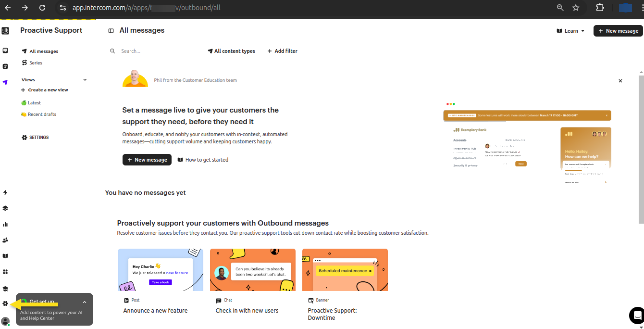The width and height of the screenshot is (644, 329).
Task: Dismiss the Phil onboarding banner
Action: (x=620, y=81)
